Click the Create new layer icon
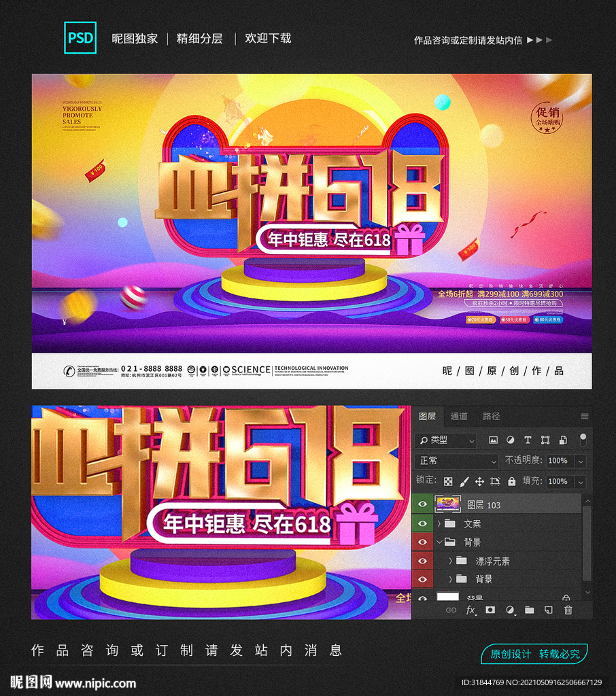616x696 pixels. tap(547, 610)
